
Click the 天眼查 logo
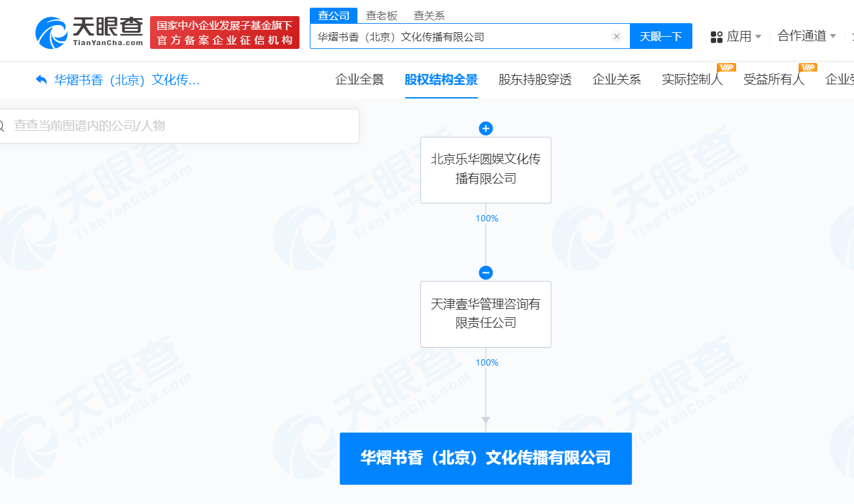(x=89, y=32)
